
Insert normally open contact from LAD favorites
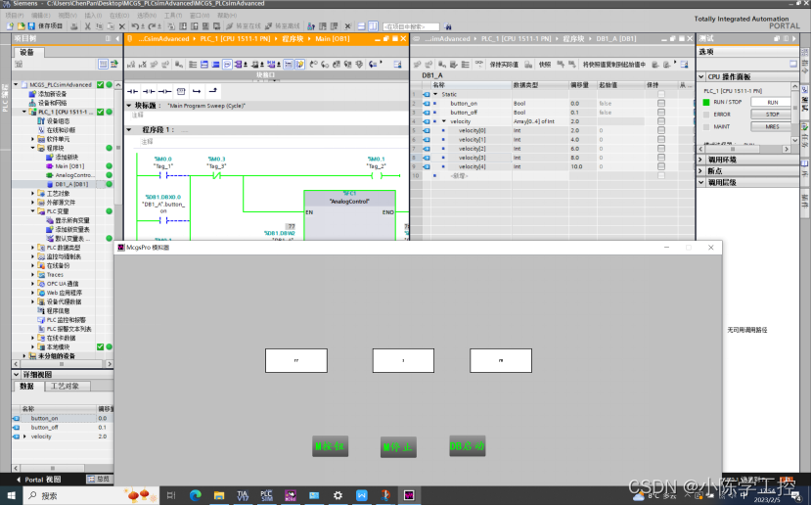tap(133, 91)
